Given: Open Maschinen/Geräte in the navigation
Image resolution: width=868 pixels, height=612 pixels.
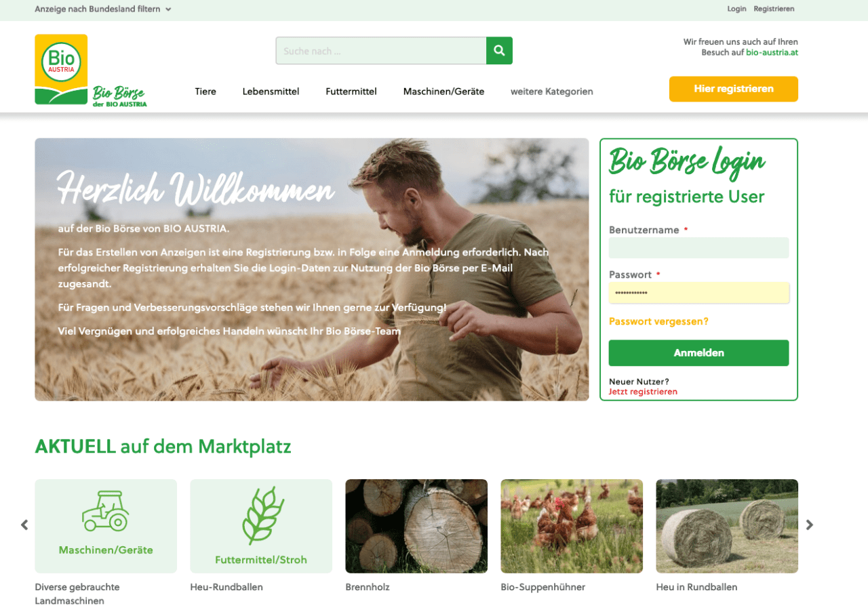Looking at the screenshot, I should (443, 91).
